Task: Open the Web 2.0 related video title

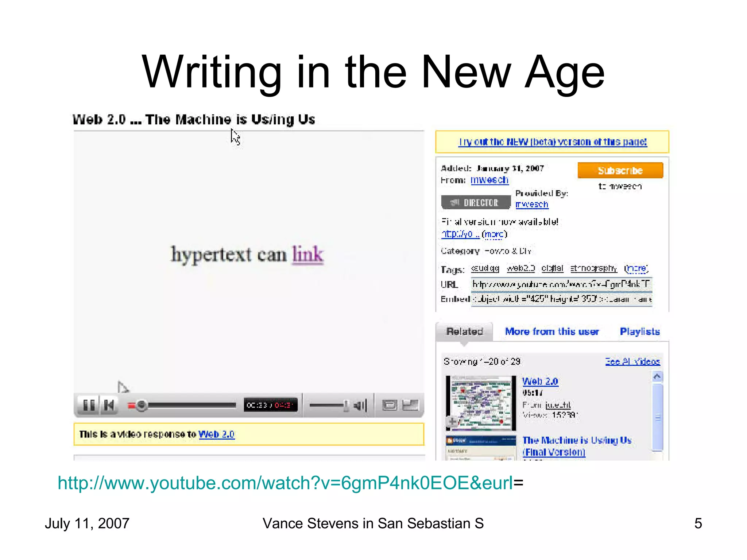Action: [540, 381]
